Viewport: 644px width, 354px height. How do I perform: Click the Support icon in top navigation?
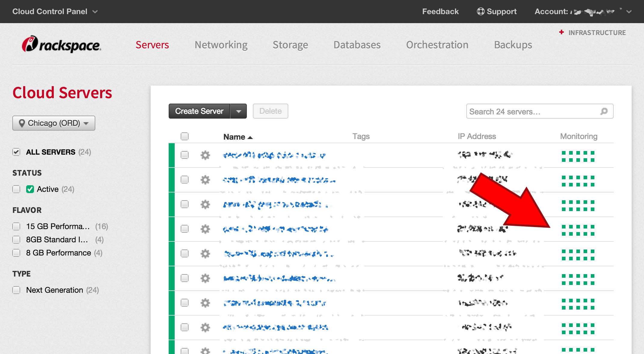480,11
